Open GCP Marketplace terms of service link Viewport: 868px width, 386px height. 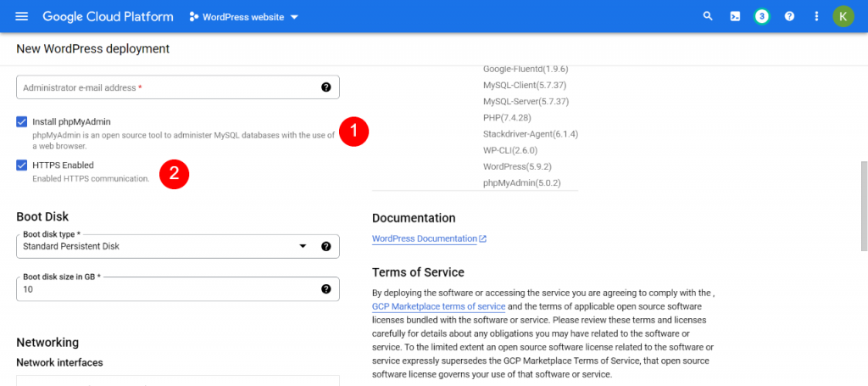[x=438, y=306]
